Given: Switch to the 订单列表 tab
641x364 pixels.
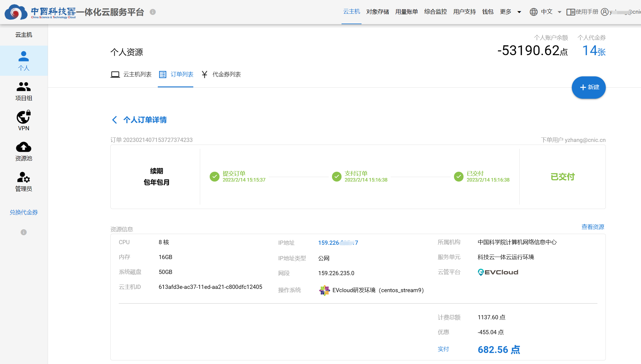Looking at the screenshot, I should click(x=176, y=75).
